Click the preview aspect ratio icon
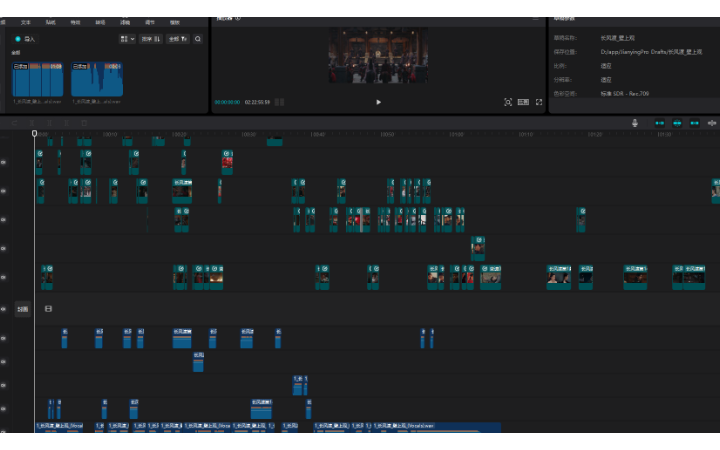Viewport: 720px width, 450px height. click(523, 102)
